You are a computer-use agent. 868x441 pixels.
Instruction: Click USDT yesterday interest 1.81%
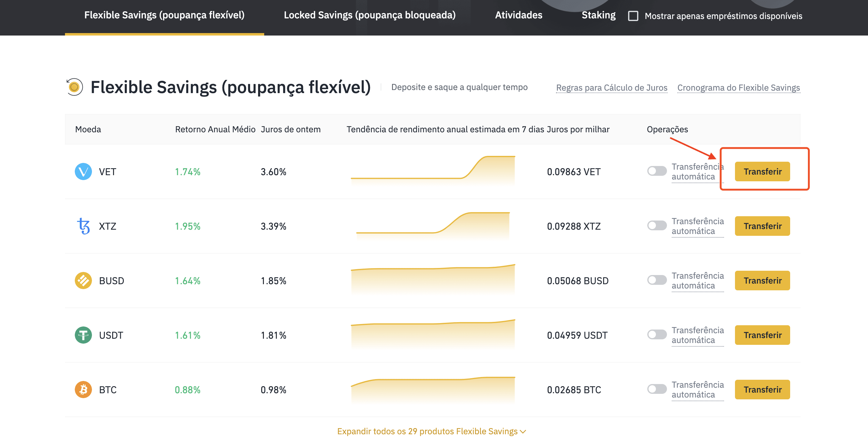273,336
